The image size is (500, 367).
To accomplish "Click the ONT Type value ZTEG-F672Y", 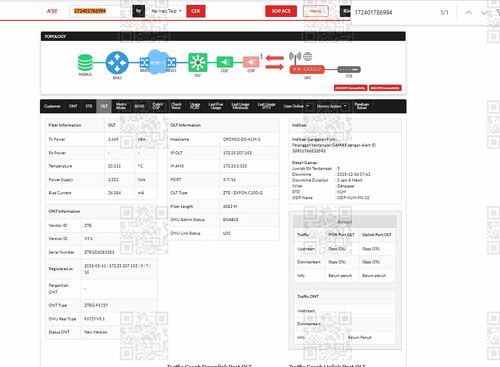I will click(96, 305).
